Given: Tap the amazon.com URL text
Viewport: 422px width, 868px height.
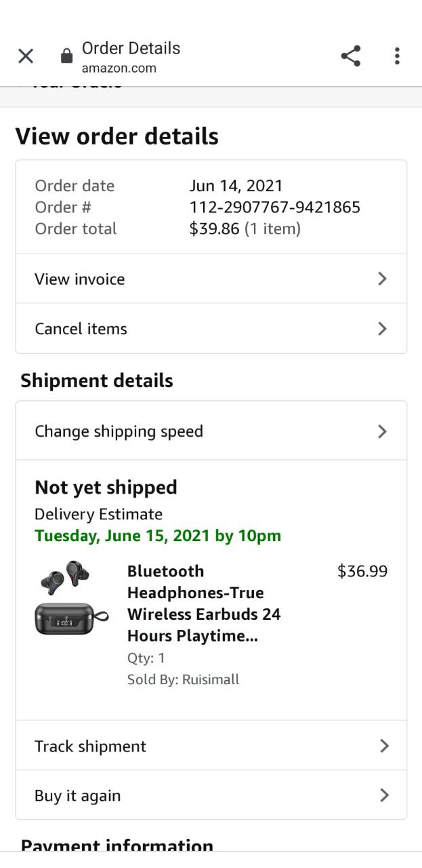Looking at the screenshot, I should [x=119, y=68].
